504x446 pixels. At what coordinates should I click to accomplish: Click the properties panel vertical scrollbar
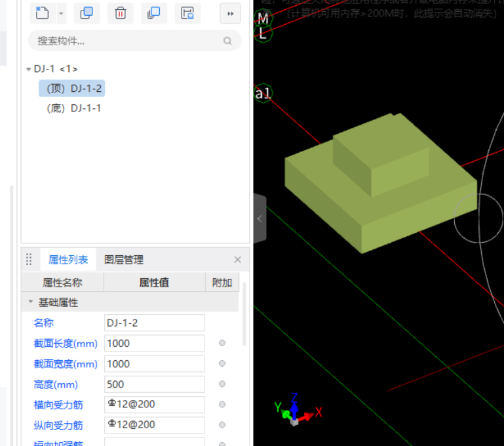[x=244, y=314]
